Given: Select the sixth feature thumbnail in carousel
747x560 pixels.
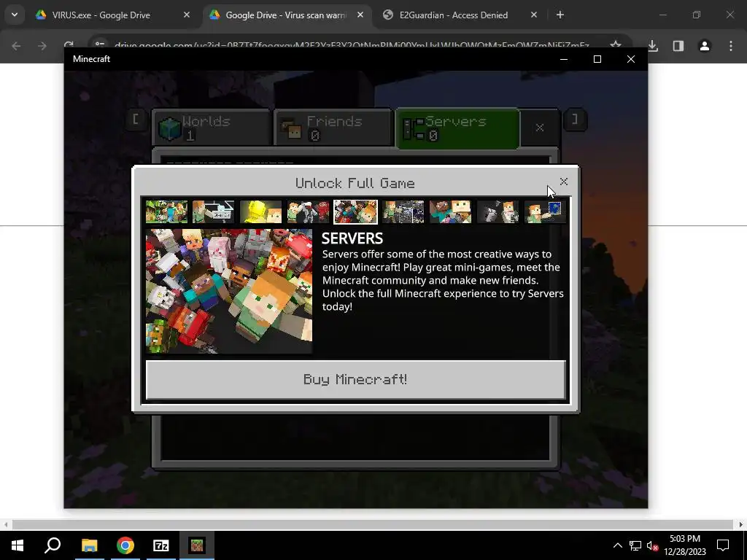Looking at the screenshot, I should coord(403,211).
